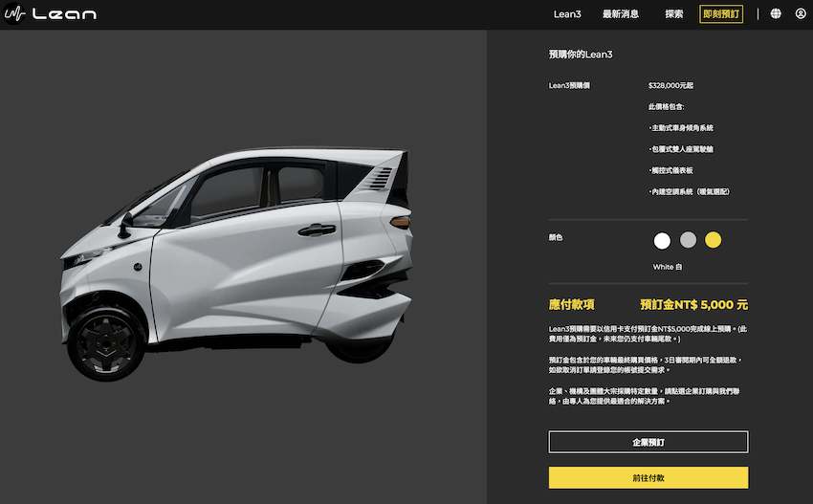Open the 探索 explore menu
The height and width of the screenshot is (504, 813).
674,14
